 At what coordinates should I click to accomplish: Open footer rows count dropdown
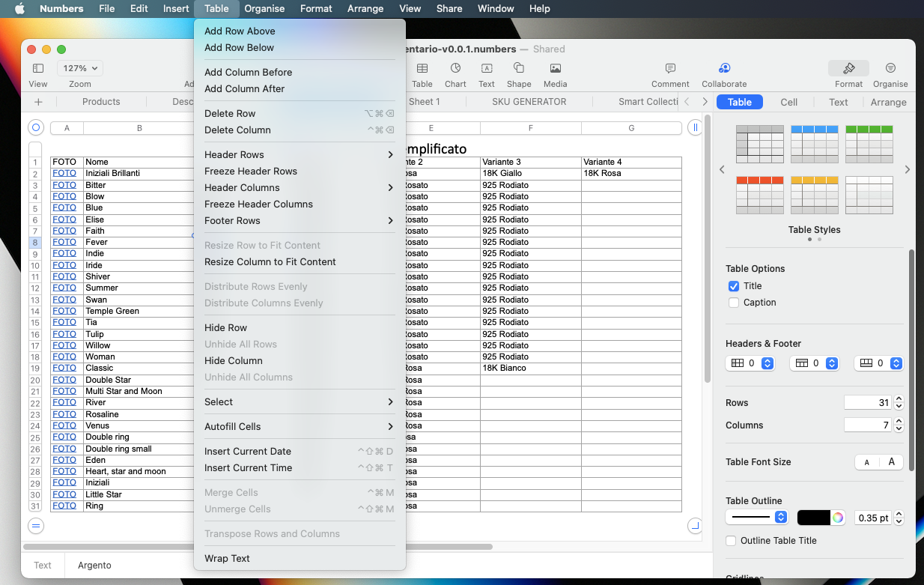[878, 363]
